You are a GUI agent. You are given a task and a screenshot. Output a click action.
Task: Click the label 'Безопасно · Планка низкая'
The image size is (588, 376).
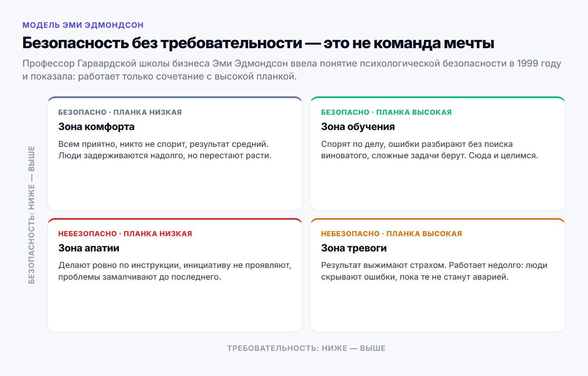click(x=120, y=112)
